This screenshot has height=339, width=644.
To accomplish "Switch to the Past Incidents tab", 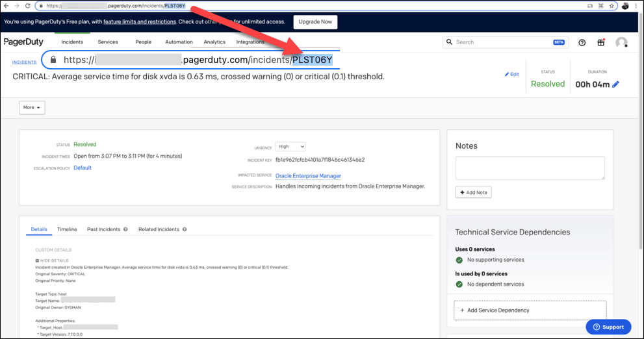I will point(103,229).
